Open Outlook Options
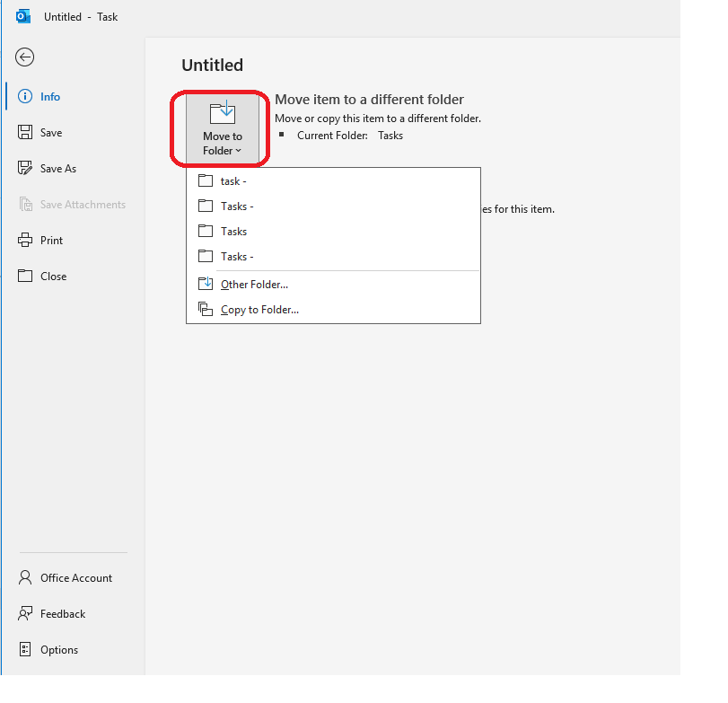 (x=75, y=650)
